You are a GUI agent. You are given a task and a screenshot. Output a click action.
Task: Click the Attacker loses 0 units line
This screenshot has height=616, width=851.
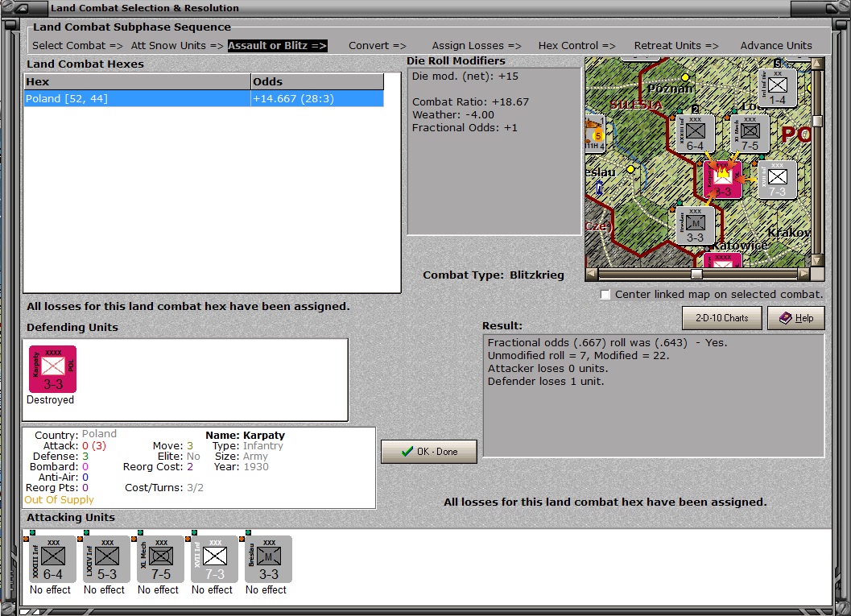[547, 368]
